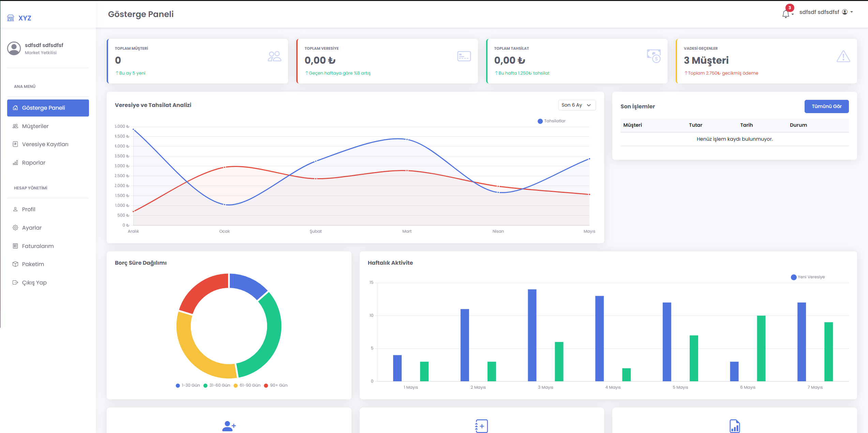Click the sidebar user avatar icon
This screenshot has width=868, height=433.
pos(14,48)
